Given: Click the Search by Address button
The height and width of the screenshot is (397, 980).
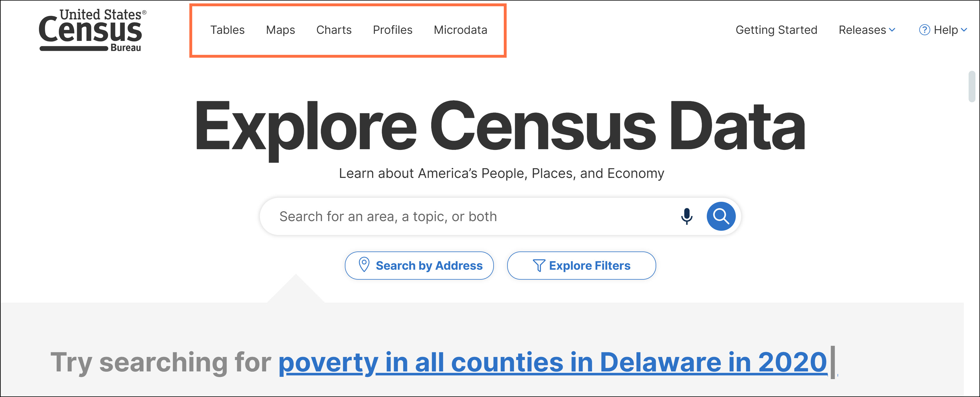Looking at the screenshot, I should 419,265.
